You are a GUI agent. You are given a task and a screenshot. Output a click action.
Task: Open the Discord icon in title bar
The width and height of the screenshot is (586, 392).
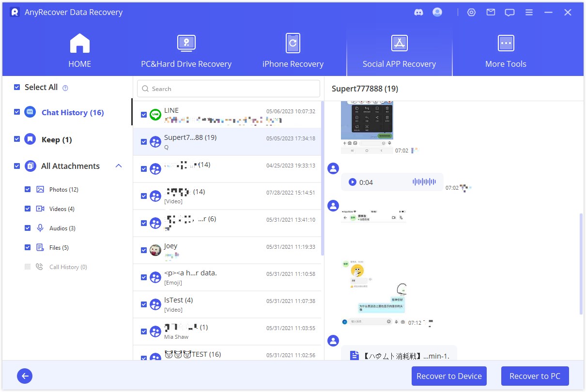click(x=419, y=13)
